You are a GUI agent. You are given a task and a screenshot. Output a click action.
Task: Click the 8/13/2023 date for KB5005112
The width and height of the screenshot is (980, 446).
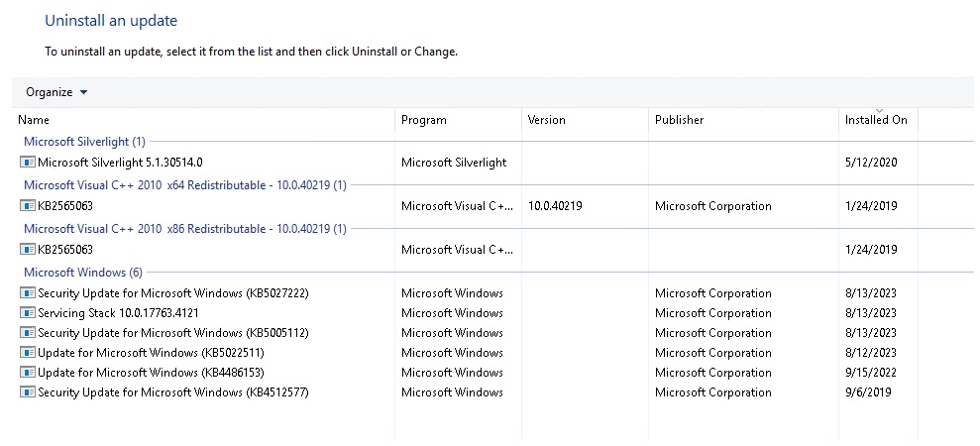(x=871, y=333)
